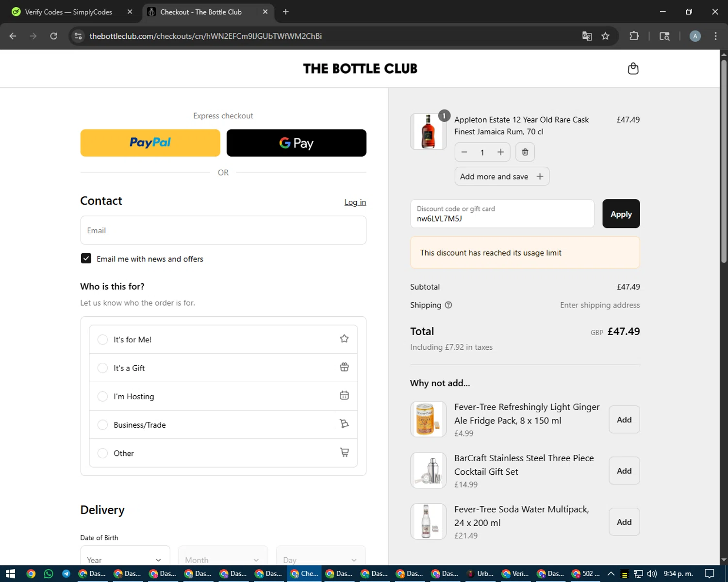This screenshot has width=728, height=582.
Task: View site information icon in address bar
Action: point(78,36)
